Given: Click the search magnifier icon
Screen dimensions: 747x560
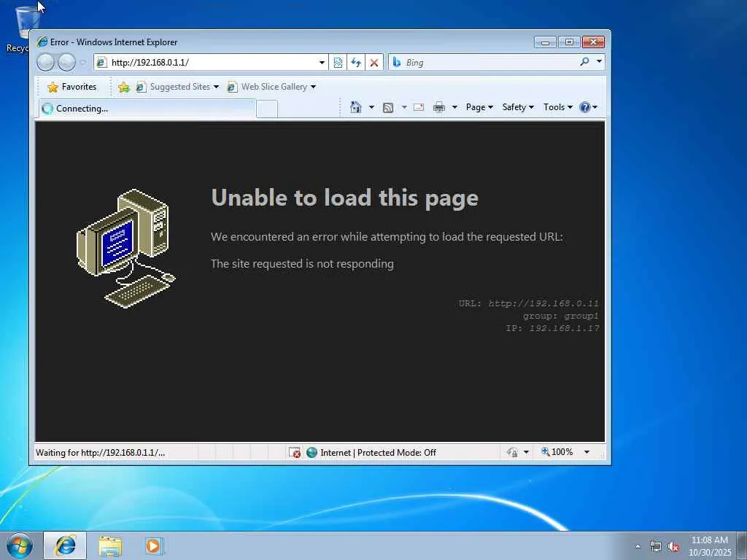Looking at the screenshot, I should [x=584, y=61].
